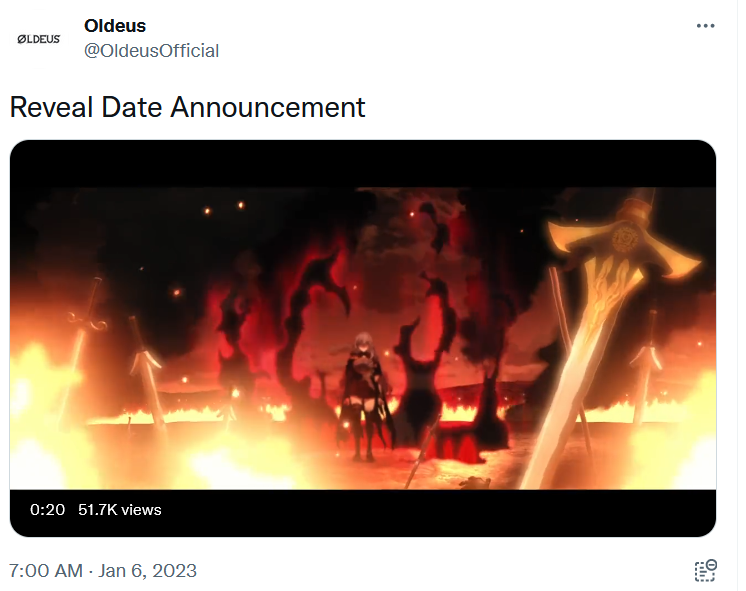This screenshot has width=746, height=591.
Task: Click the @OldeusOfficial handle
Action: [x=151, y=50]
